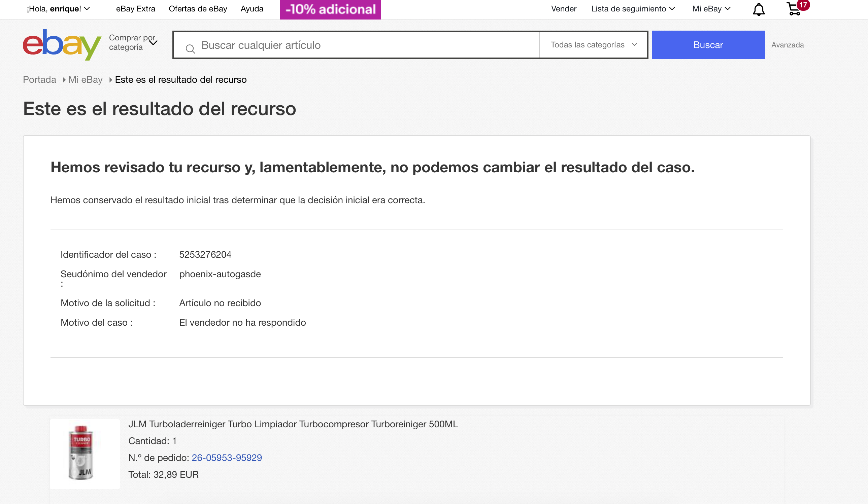868x504 pixels.
Task: Open Todas las categorías dropdown
Action: coord(593,45)
